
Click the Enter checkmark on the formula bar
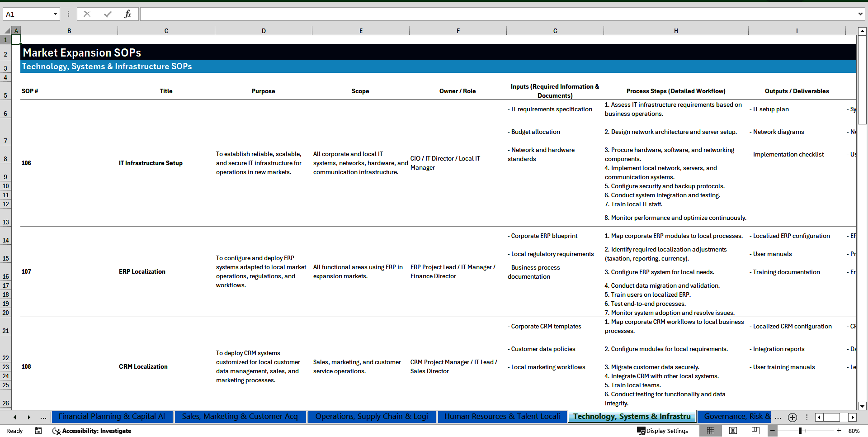click(x=108, y=14)
